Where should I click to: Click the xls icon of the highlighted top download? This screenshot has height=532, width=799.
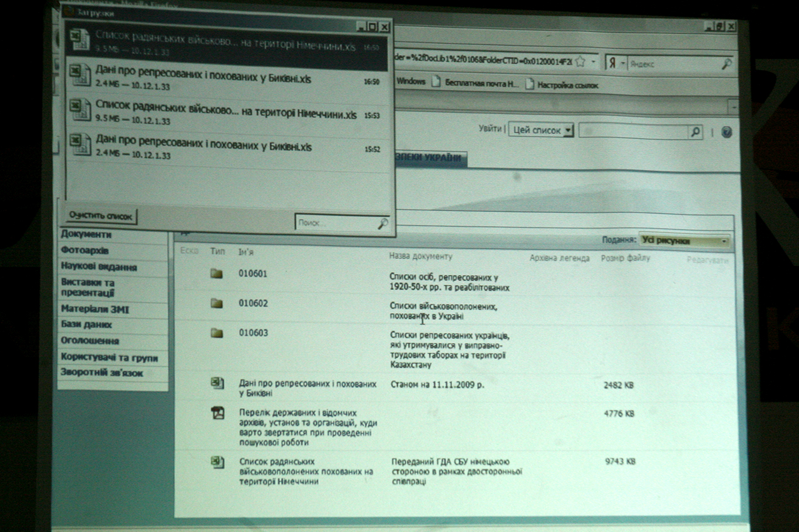click(x=81, y=41)
